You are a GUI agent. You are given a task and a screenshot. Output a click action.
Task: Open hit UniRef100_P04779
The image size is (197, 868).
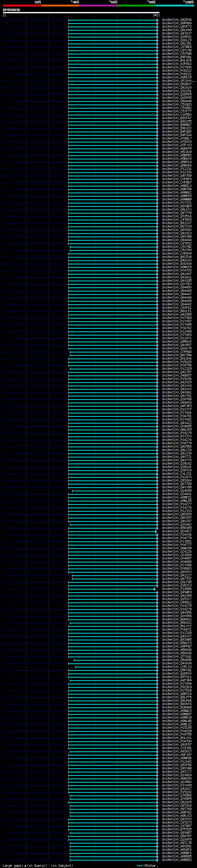tap(176, 443)
